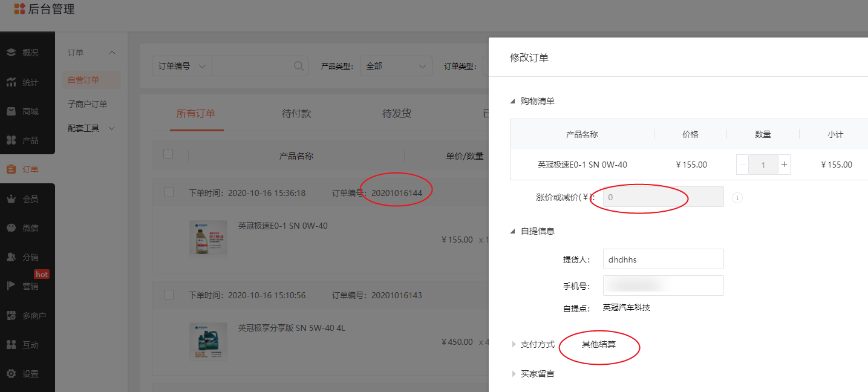Click the 微信 WeChat sidebar icon
868x392 pixels.
tap(11, 228)
